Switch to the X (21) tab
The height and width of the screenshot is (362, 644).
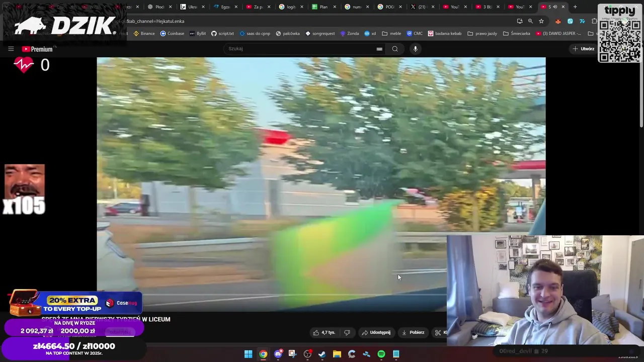pyautogui.click(x=422, y=7)
